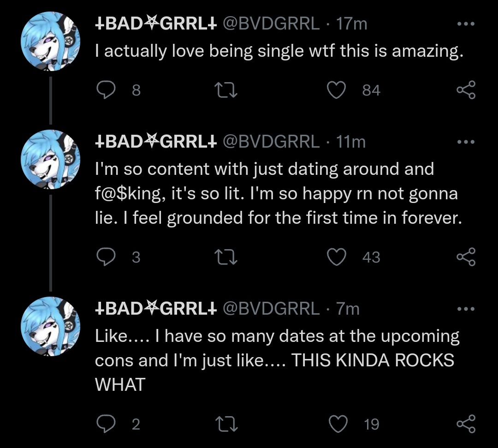498x448 pixels.
Task: Open the display name on the 7m tweet
Action: click(156, 309)
